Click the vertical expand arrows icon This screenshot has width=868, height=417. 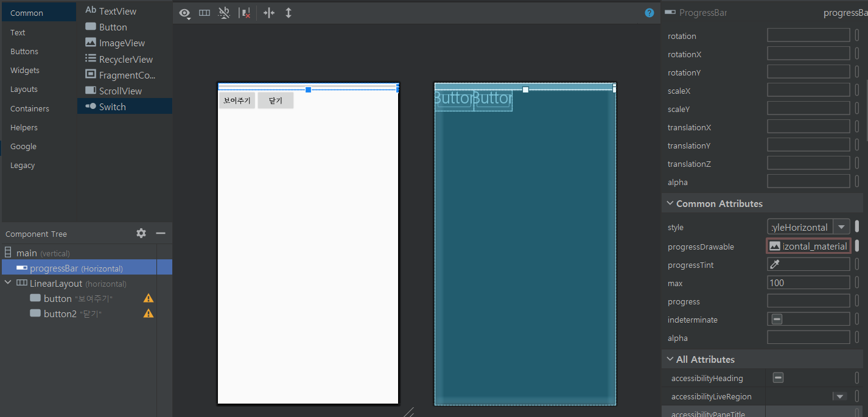tap(289, 13)
